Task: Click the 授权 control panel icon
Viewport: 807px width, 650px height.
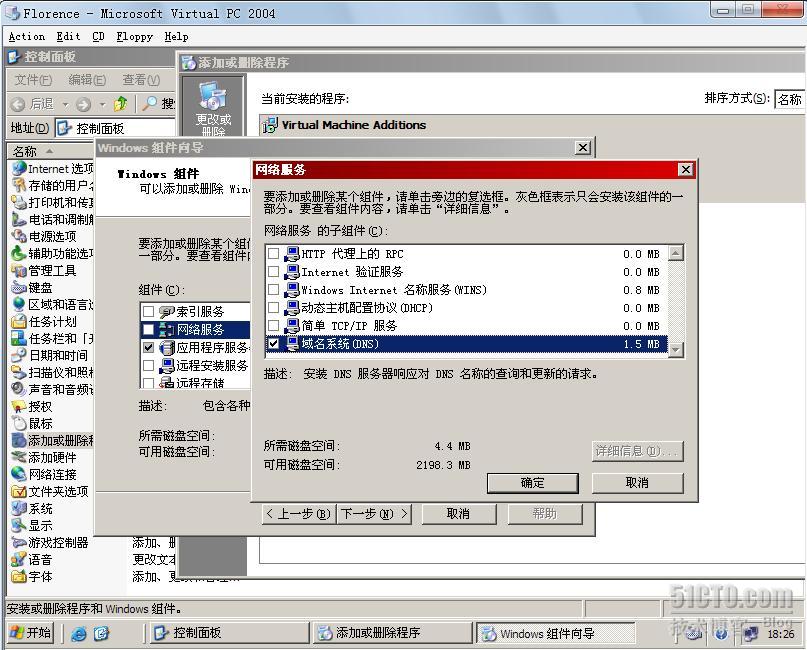Action: tap(19, 406)
